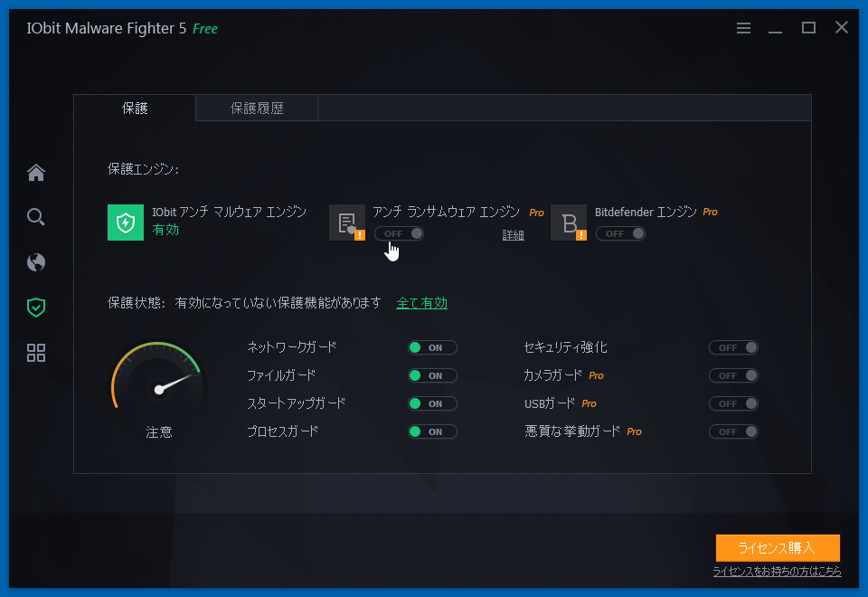Click the ライセンス購入 button
Viewport: 868px width, 597px height.
[x=778, y=548]
